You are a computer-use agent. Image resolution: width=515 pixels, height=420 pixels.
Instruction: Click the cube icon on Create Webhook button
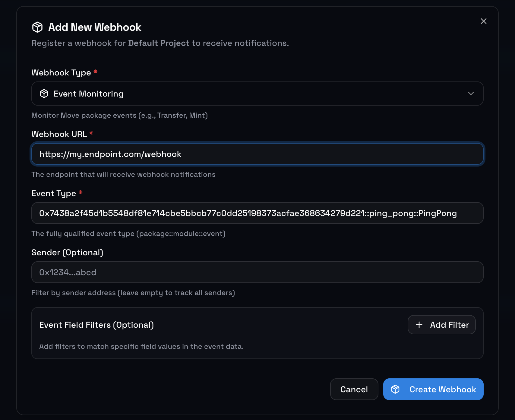tap(395, 389)
